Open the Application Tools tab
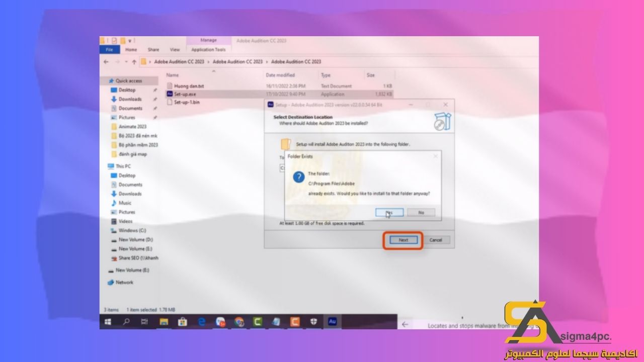 pos(208,50)
